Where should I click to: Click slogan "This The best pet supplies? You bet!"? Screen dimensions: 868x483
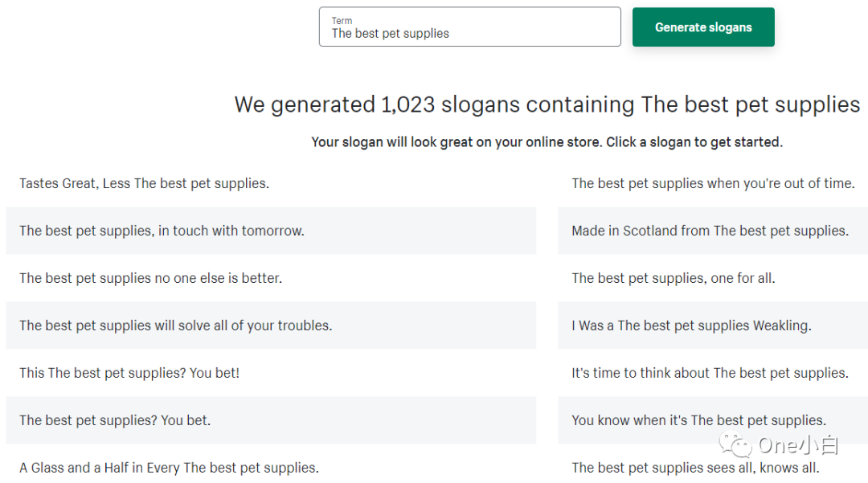tap(129, 373)
